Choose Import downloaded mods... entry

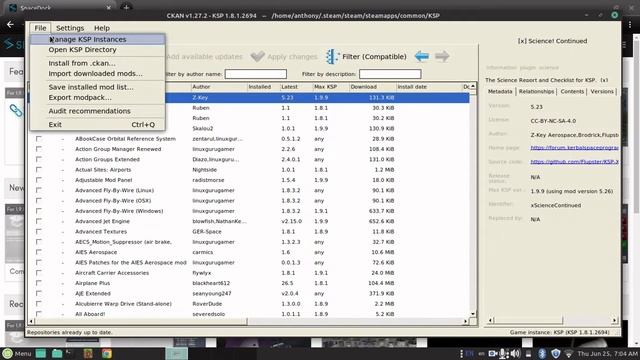(x=98, y=73)
